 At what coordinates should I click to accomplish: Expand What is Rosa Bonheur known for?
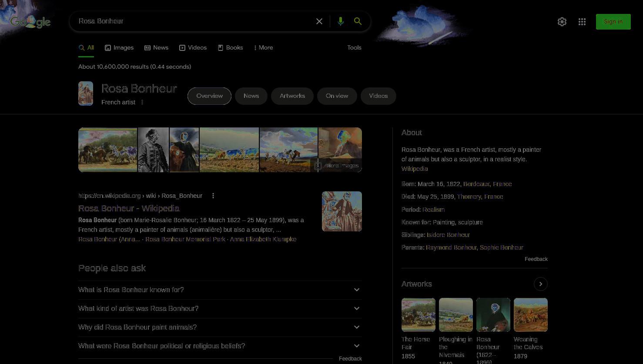coord(220,290)
